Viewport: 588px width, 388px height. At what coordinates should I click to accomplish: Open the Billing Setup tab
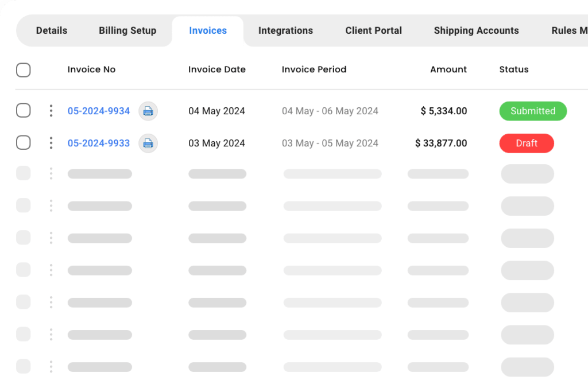[127, 31]
